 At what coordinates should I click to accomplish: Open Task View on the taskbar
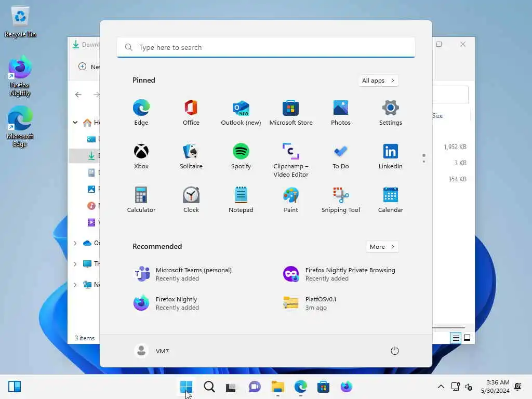point(231,387)
